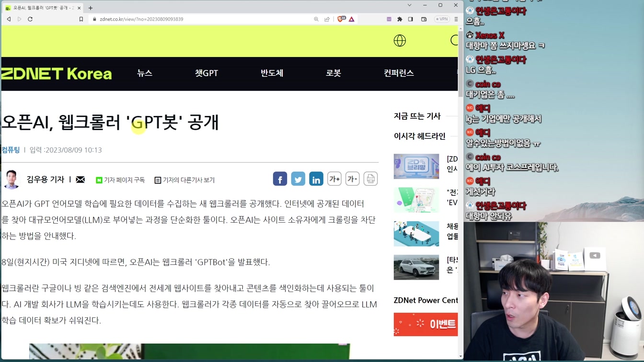Click chat message 에이 AI투자 코스프레입니다.

pyautogui.click(x=512, y=168)
